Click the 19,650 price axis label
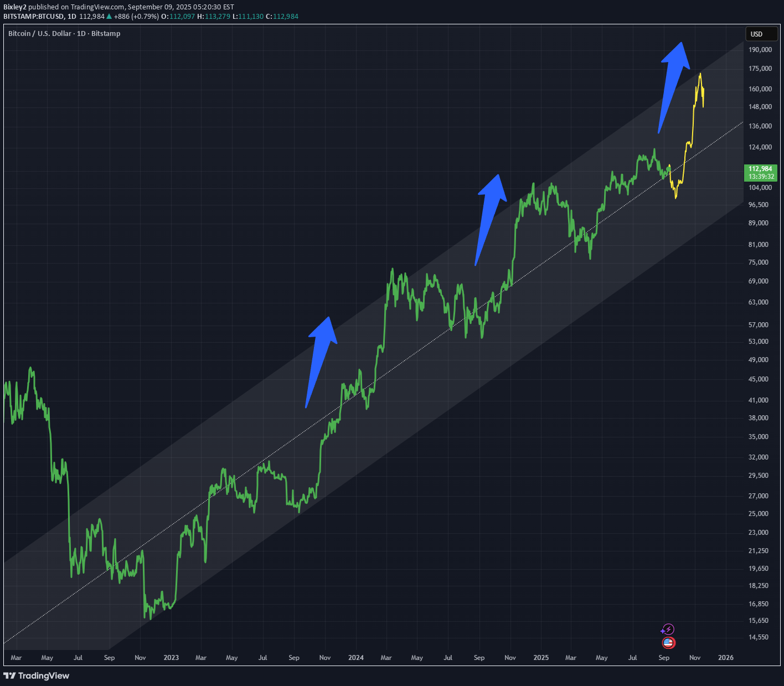Screen dimensions: 784x686 759,569
